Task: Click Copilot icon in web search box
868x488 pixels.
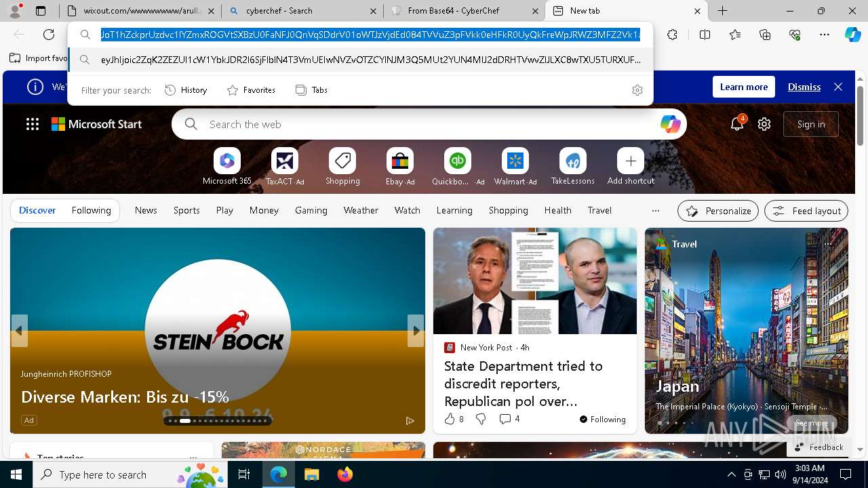Action: [670, 124]
